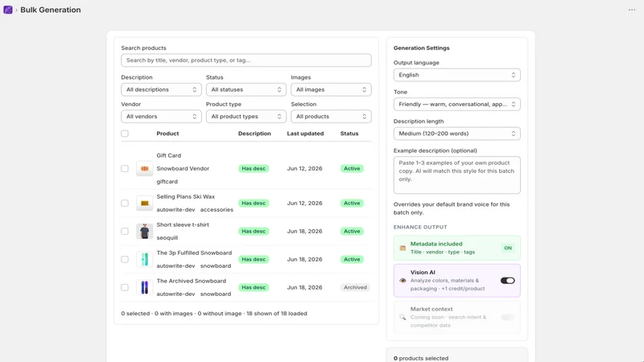Click The Archived Snowboard title
The width and height of the screenshot is (644, 362).
(192, 281)
